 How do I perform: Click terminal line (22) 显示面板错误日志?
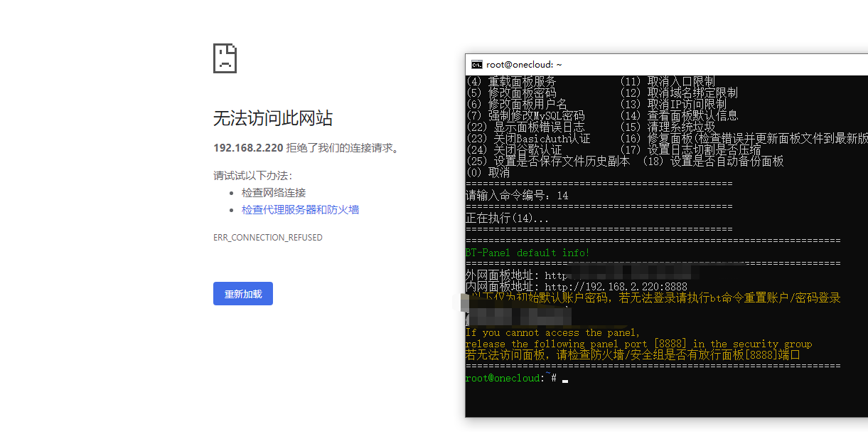[x=525, y=127]
